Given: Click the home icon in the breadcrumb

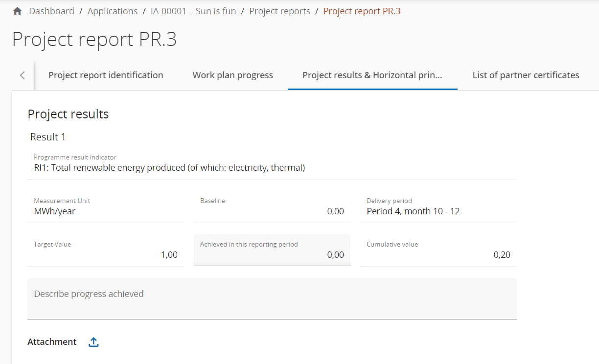Looking at the screenshot, I should [17, 11].
